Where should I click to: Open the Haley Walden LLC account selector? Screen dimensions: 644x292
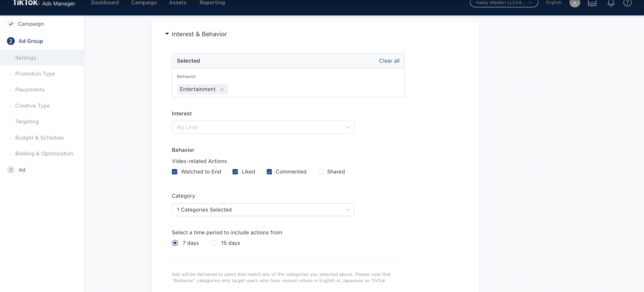click(x=504, y=3)
